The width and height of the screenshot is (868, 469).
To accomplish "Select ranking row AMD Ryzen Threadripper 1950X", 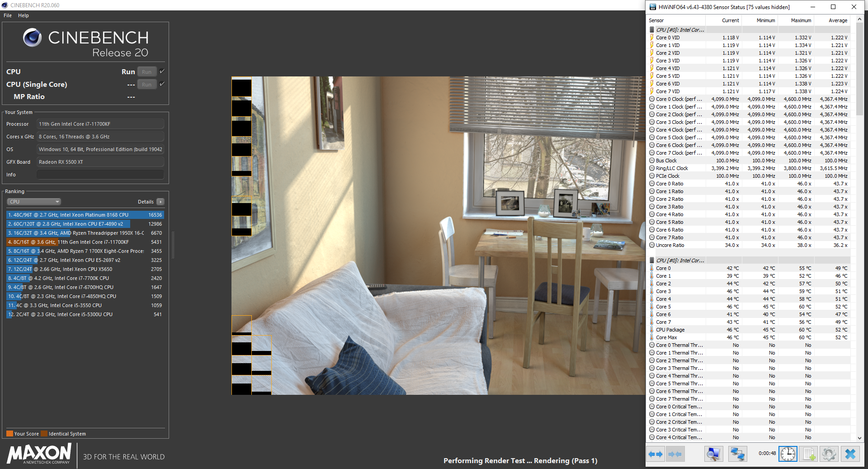I will point(85,233).
